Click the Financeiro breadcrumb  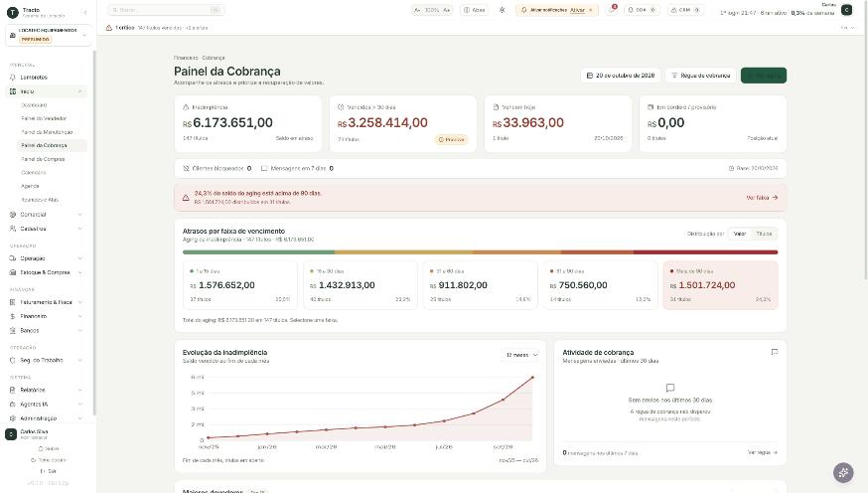(x=186, y=58)
